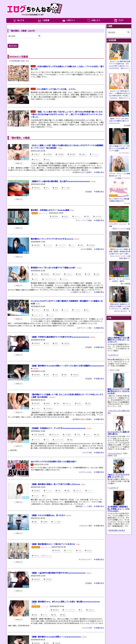Open 詳細を見る for the 2025/10/15 Youtube post
The height and width of the screenshot is (644, 136).
click(x=99, y=220)
